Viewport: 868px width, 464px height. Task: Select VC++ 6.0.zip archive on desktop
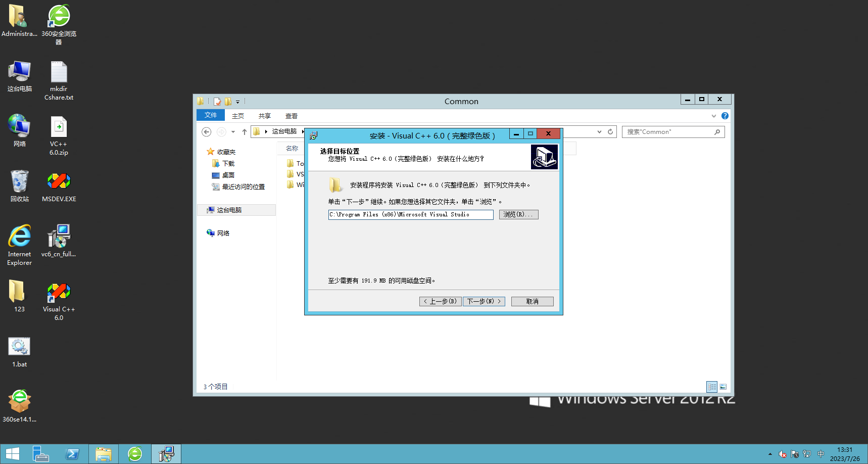coord(59,135)
